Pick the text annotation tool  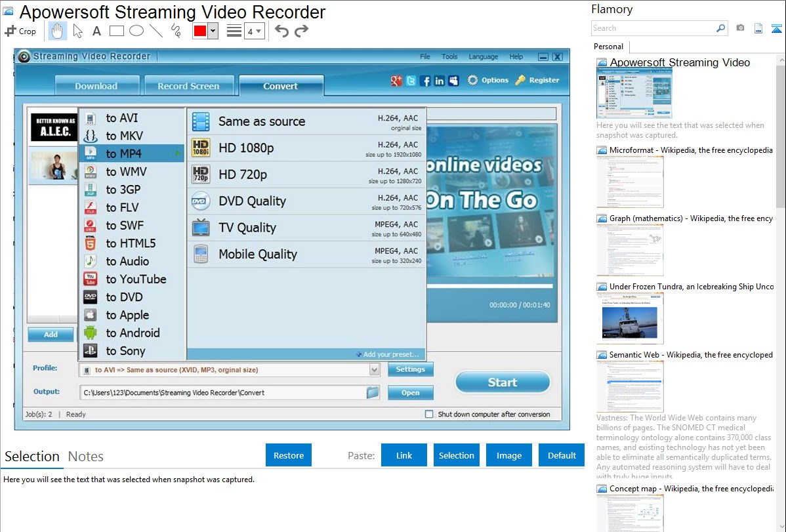click(x=96, y=31)
